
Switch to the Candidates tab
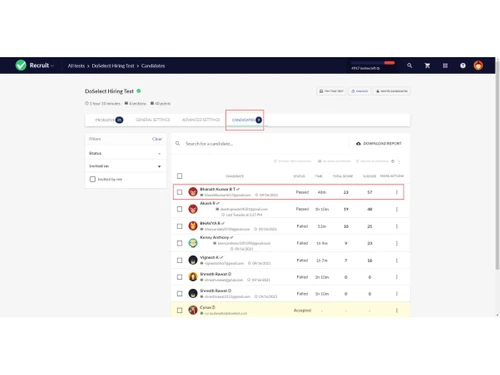coord(246,120)
